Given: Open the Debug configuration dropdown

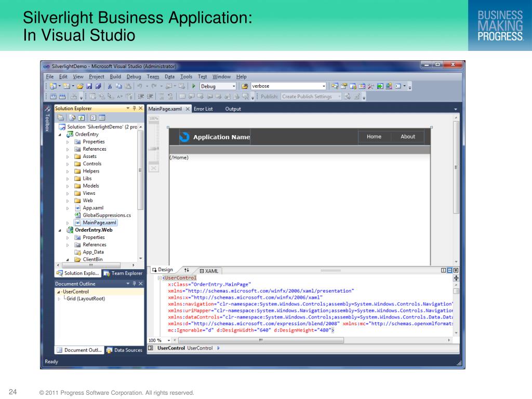Looking at the screenshot, I should [x=234, y=86].
